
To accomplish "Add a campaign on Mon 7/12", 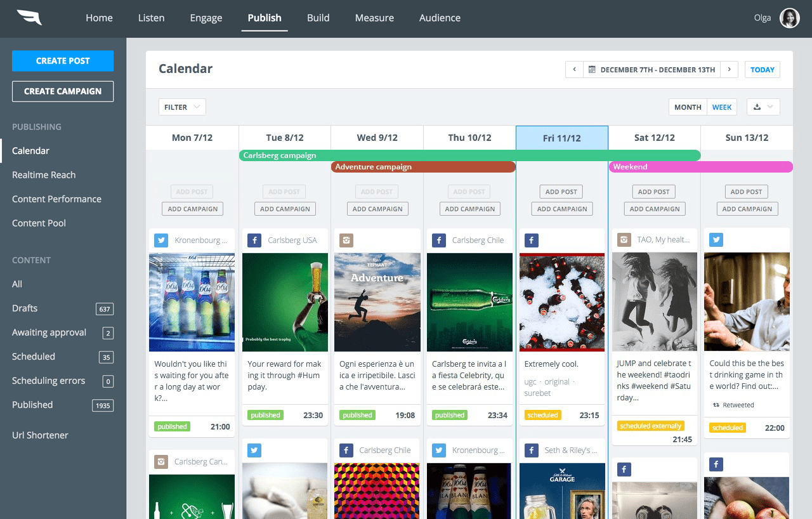I will (x=193, y=209).
